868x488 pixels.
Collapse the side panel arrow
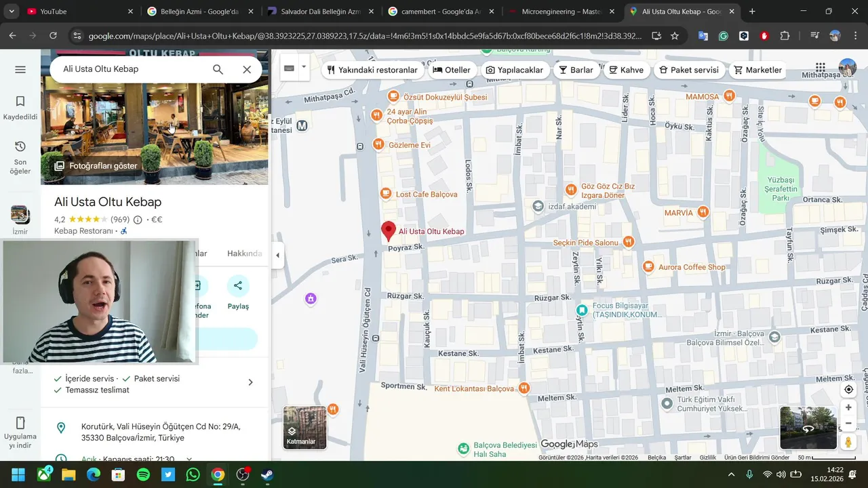click(277, 256)
